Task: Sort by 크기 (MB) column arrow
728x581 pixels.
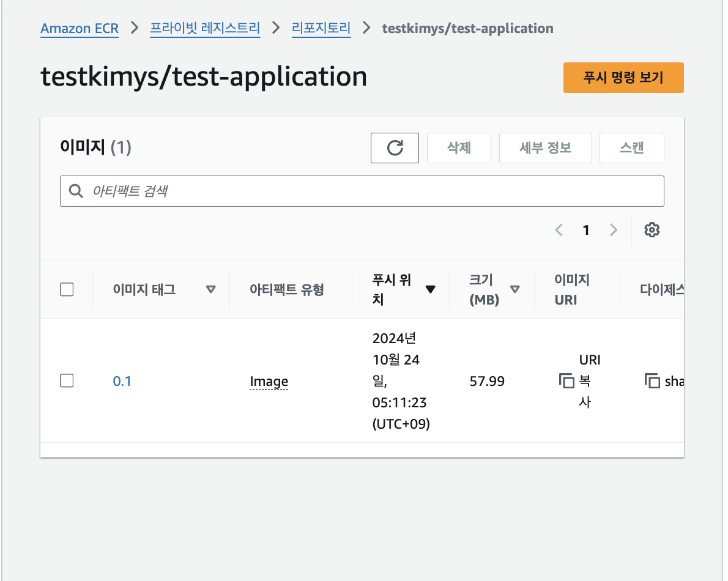Action: tap(514, 289)
